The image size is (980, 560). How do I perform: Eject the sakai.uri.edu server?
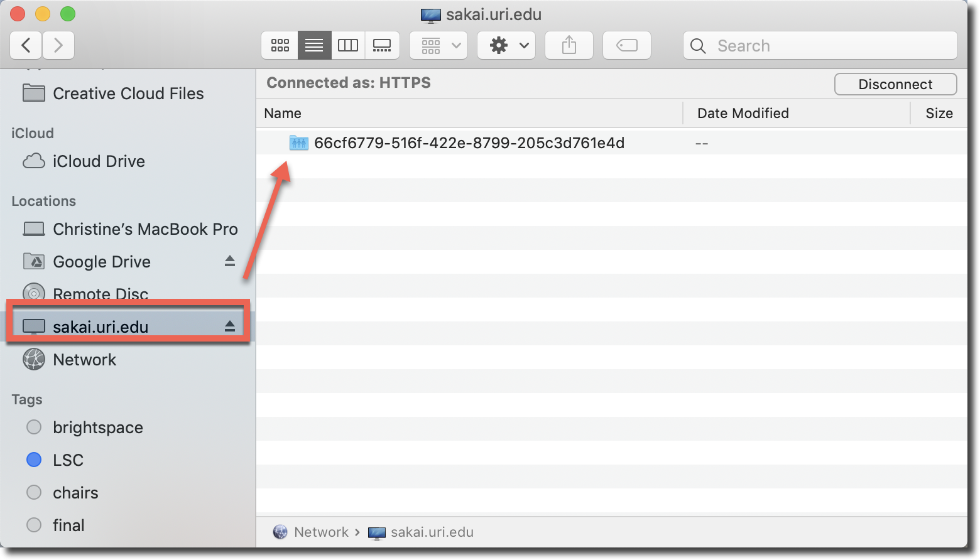pyautogui.click(x=230, y=326)
